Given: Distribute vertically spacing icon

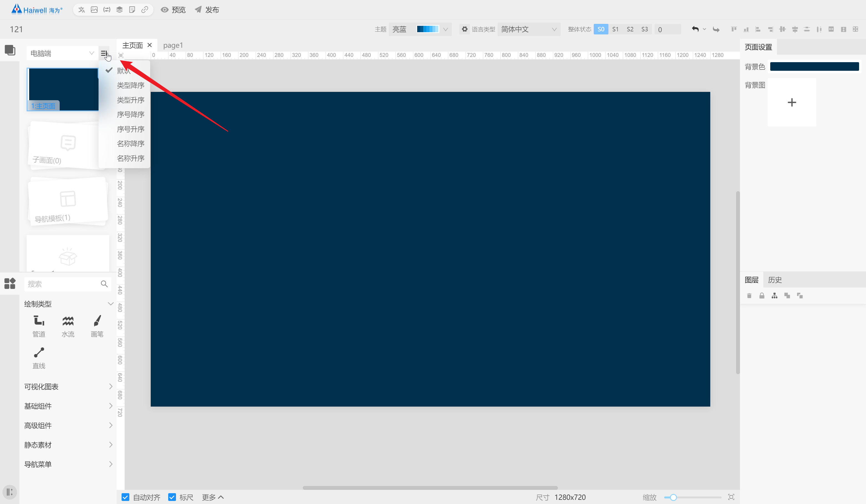Looking at the screenshot, I should (807, 29).
